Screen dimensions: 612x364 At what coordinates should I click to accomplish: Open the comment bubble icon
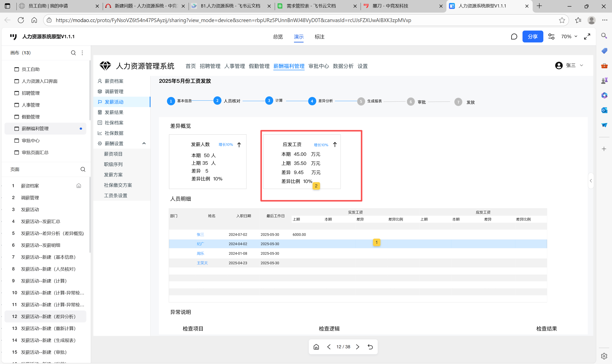click(514, 37)
